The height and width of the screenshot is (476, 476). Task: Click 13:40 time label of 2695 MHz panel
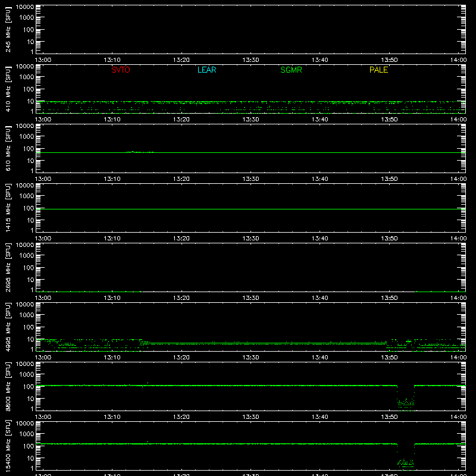click(x=320, y=298)
